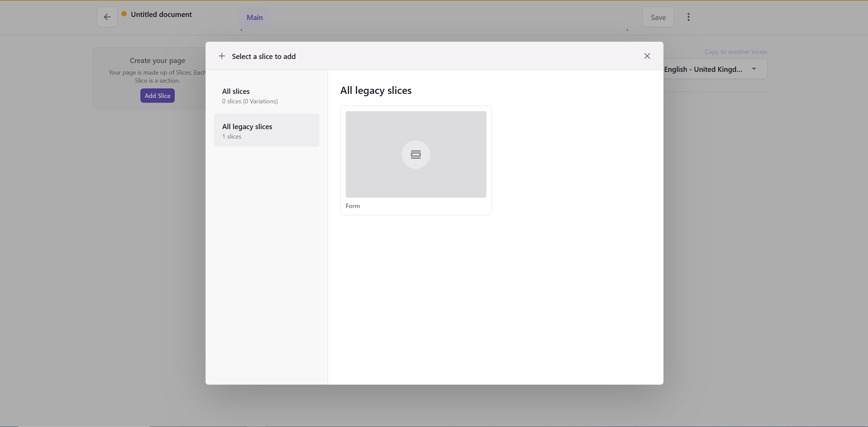Screen dimensions: 868x427
Task: Click the orange unsaved status dot
Action: pyautogui.click(x=124, y=14)
